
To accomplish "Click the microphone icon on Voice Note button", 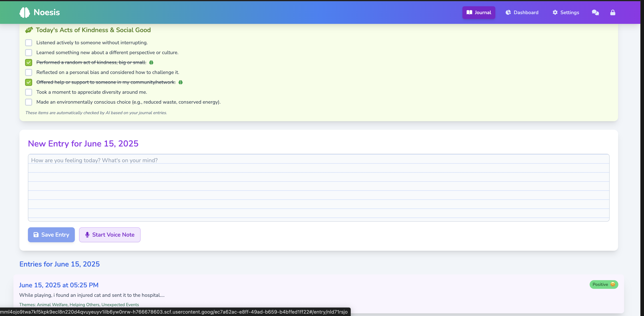I will point(87,235).
